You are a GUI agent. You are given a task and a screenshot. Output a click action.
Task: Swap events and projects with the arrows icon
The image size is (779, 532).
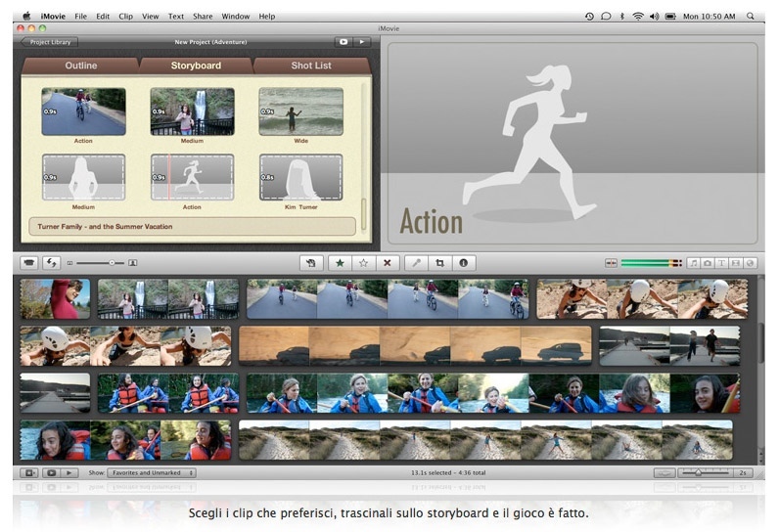[x=51, y=262]
